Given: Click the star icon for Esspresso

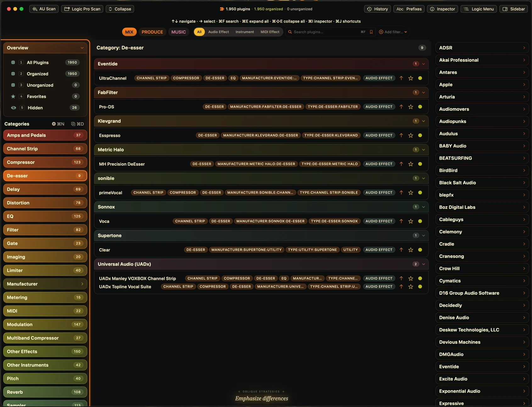Looking at the screenshot, I should click(411, 136).
